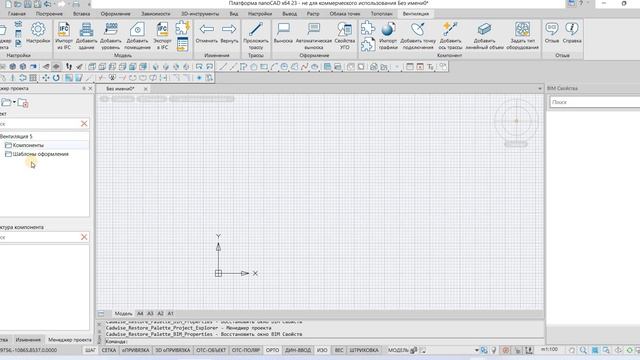Click Импорт из IFC icon
Viewport: 640px width, 360px height.
pos(64,29)
